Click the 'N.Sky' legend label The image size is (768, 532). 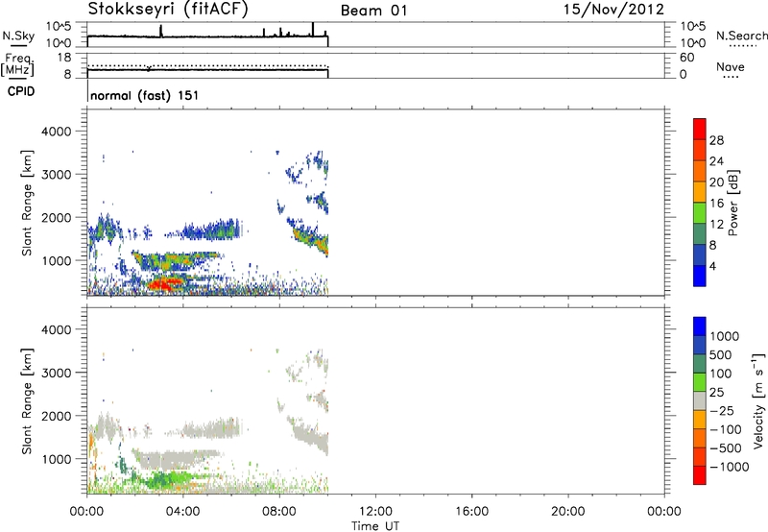pos(18,36)
